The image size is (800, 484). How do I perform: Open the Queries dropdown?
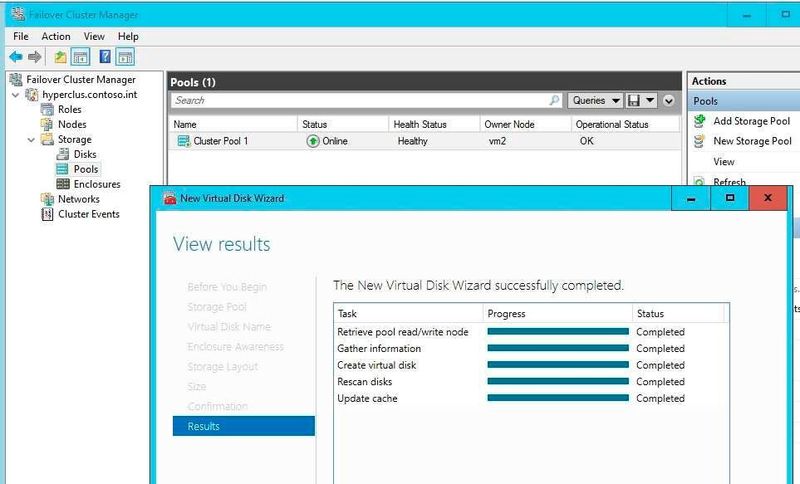point(596,100)
